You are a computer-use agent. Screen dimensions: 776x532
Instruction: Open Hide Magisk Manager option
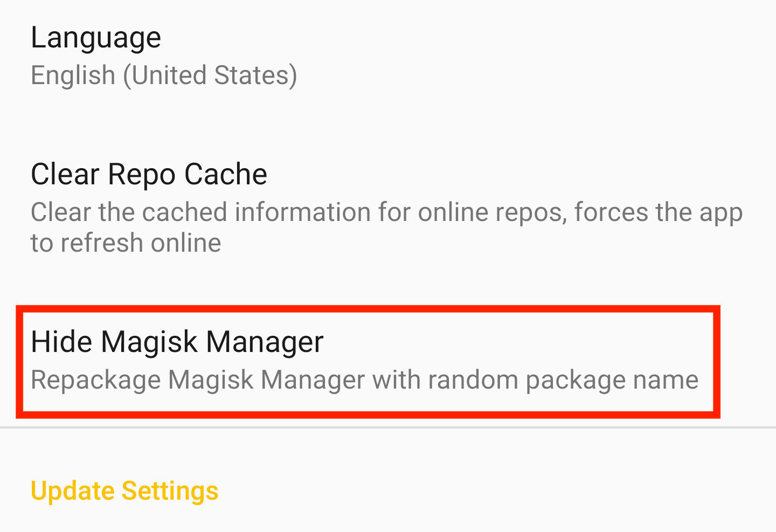pos(177,342)
